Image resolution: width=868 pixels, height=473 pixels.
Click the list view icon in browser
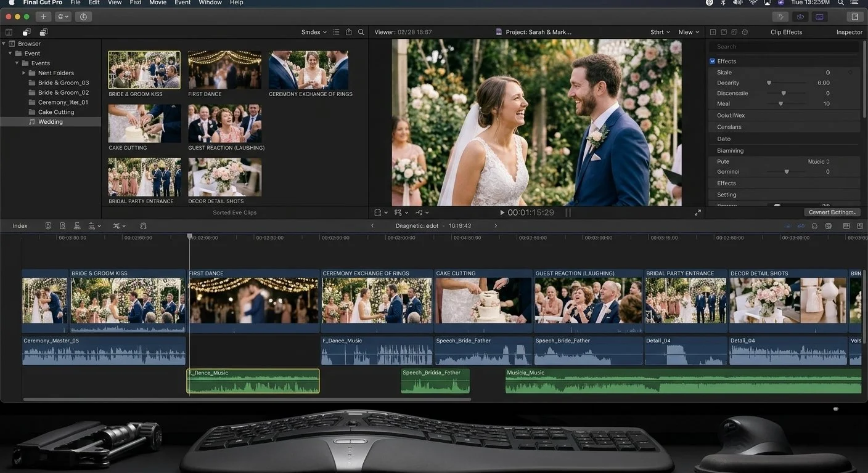[336, 32]
